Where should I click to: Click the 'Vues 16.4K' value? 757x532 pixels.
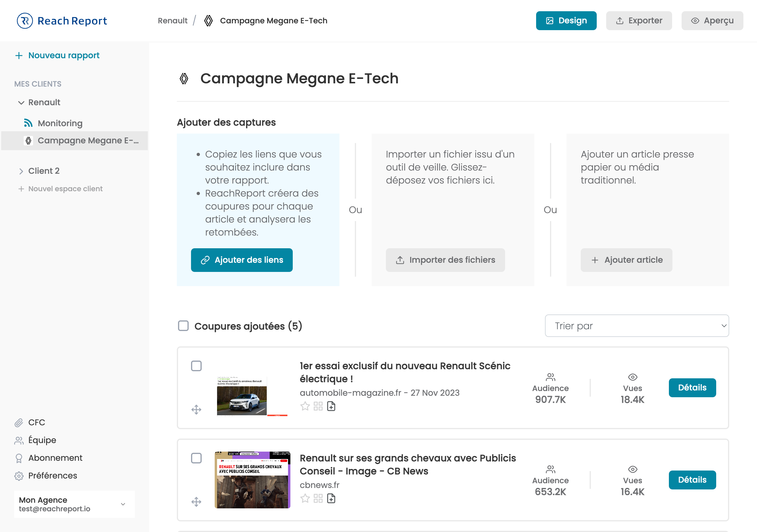pos(633,492)
